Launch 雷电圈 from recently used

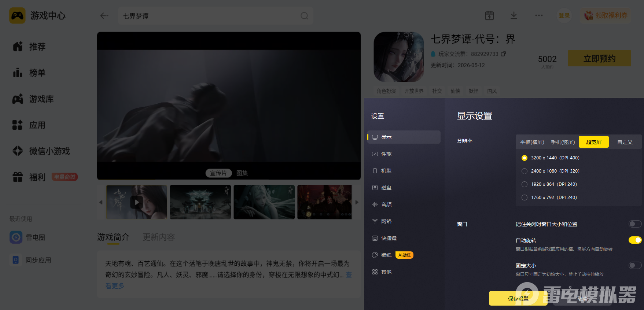pyautogui.click(x=27, y=237)
